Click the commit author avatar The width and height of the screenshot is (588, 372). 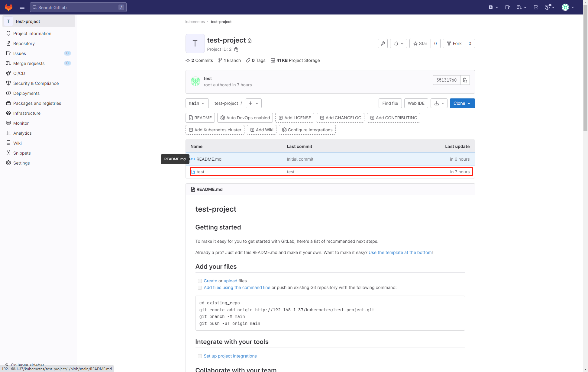(195, 81)
